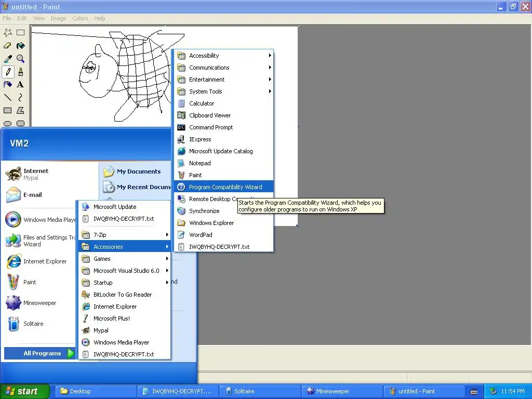Expand Microsoft Visual Studio 6.0 folder
This screenshot has width=532, height=399.
click(x=125, y=271)
